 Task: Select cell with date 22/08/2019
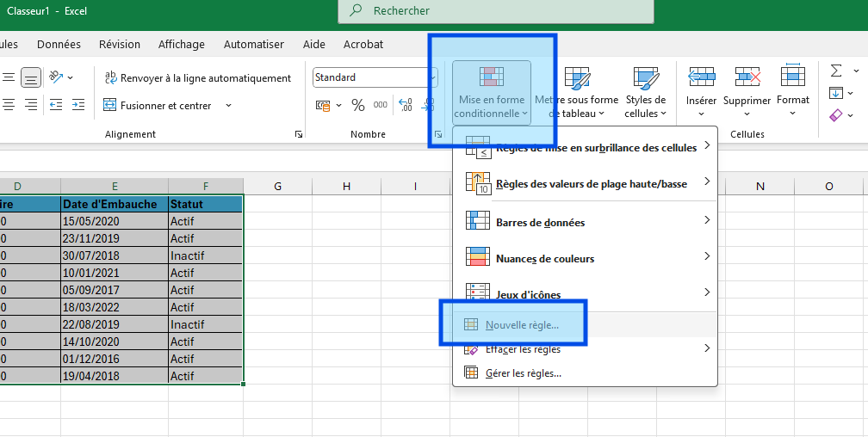[x=115, y=323]
